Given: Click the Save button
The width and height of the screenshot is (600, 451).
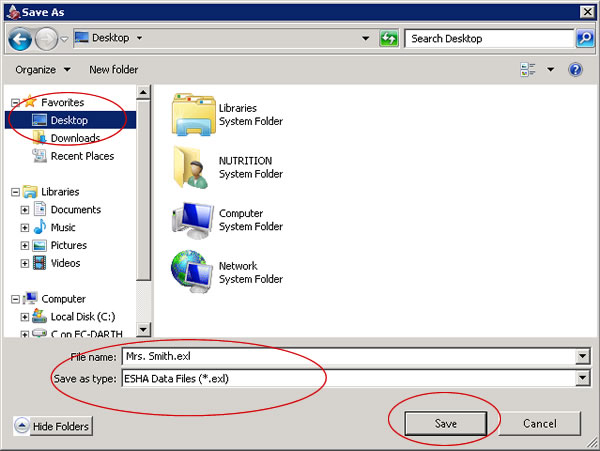Looking at the screenshot, I should [x=446, y=424].
